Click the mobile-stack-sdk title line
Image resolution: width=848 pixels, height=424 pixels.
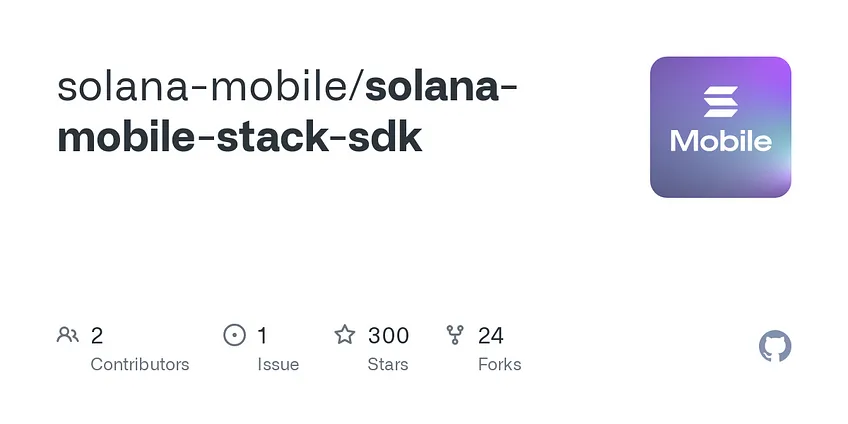[240, 136]
